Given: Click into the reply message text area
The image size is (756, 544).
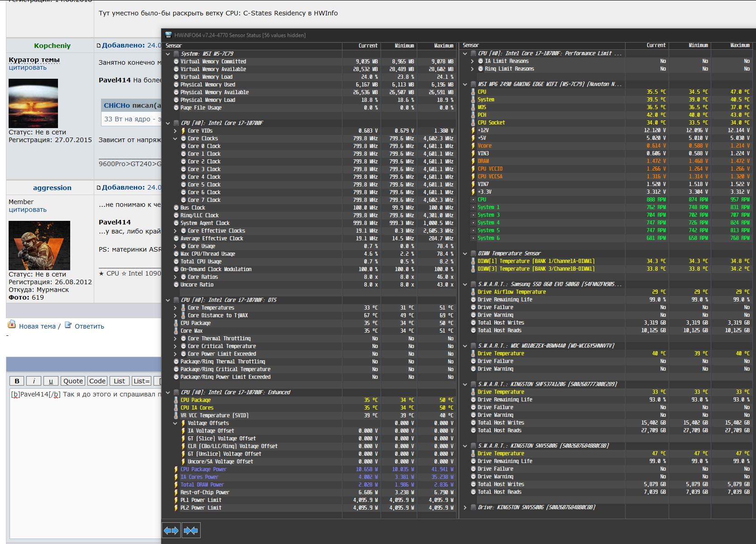Looking at the screenshot, I should [85, 463].
